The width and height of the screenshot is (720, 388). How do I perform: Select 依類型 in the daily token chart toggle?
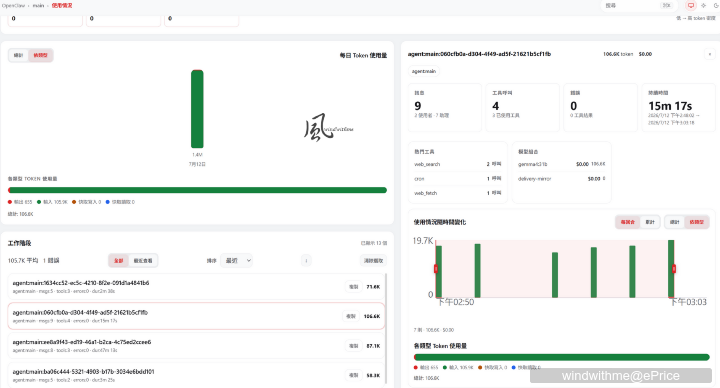point(40,55)
